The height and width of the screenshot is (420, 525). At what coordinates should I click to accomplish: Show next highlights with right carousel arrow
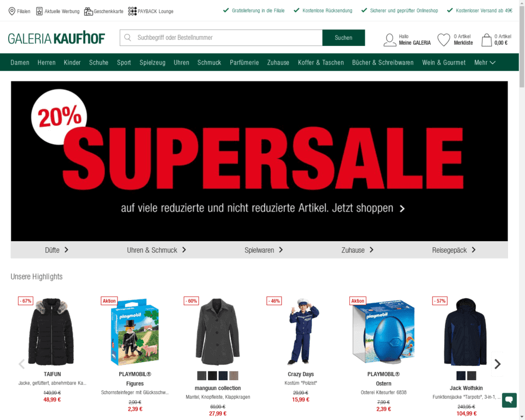point(498,364)
